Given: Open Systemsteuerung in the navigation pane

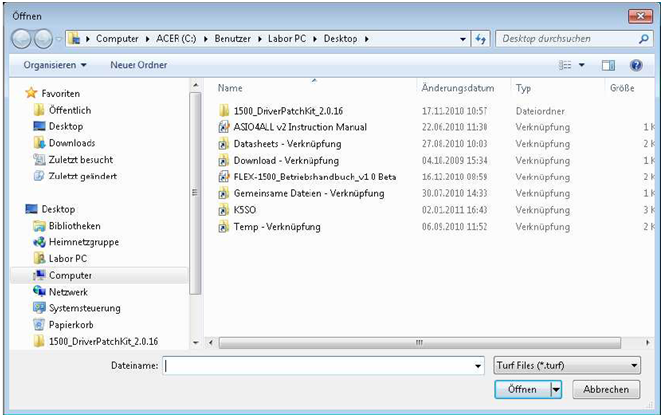Looking at the screenshot, I should tap(40, 308).
